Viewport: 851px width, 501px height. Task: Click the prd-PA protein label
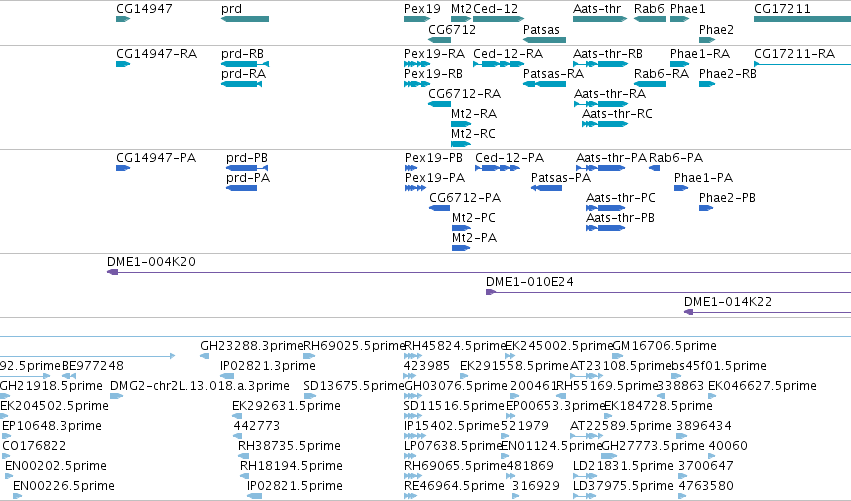tap(248, 177)
